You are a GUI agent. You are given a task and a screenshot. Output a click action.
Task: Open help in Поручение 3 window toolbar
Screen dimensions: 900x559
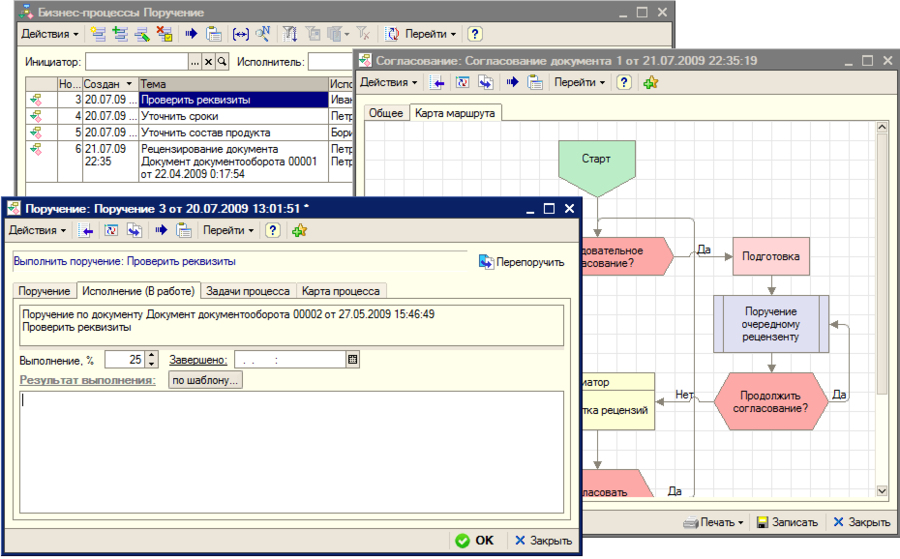[273, 230]
